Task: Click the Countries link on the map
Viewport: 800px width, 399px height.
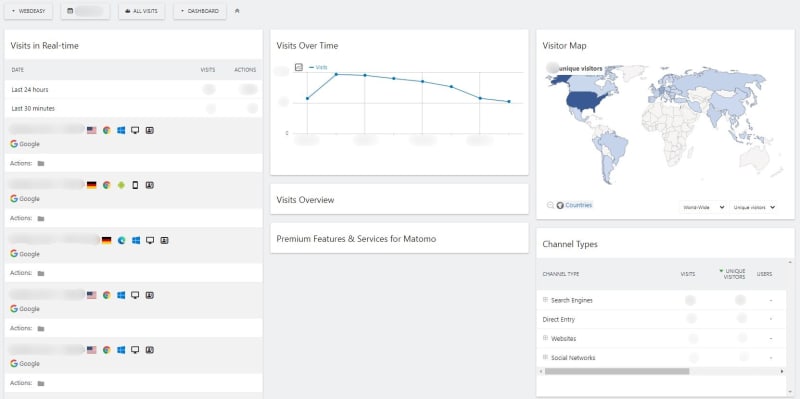Action: [579, 205]
